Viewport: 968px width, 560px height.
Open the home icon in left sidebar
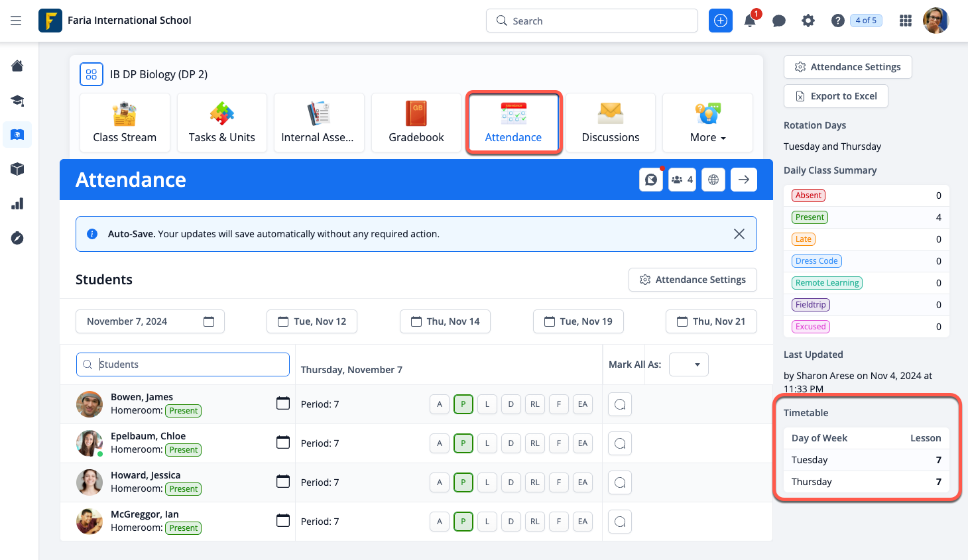18,66
